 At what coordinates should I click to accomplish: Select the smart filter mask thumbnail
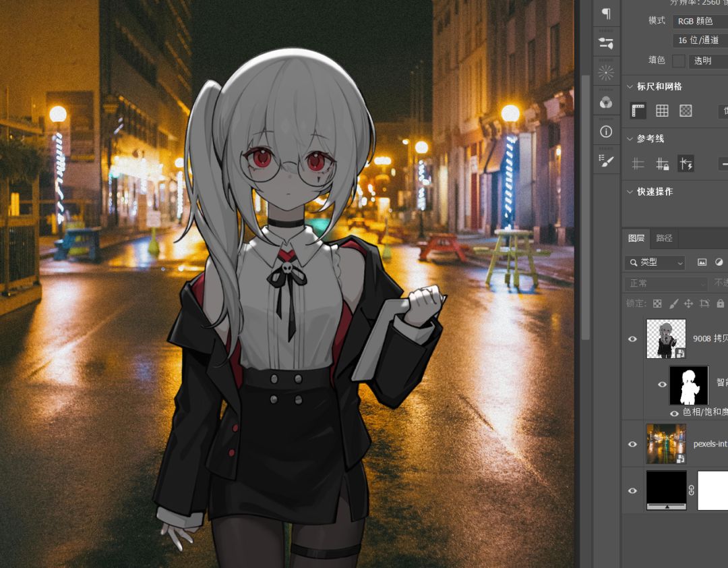point(689,385)
